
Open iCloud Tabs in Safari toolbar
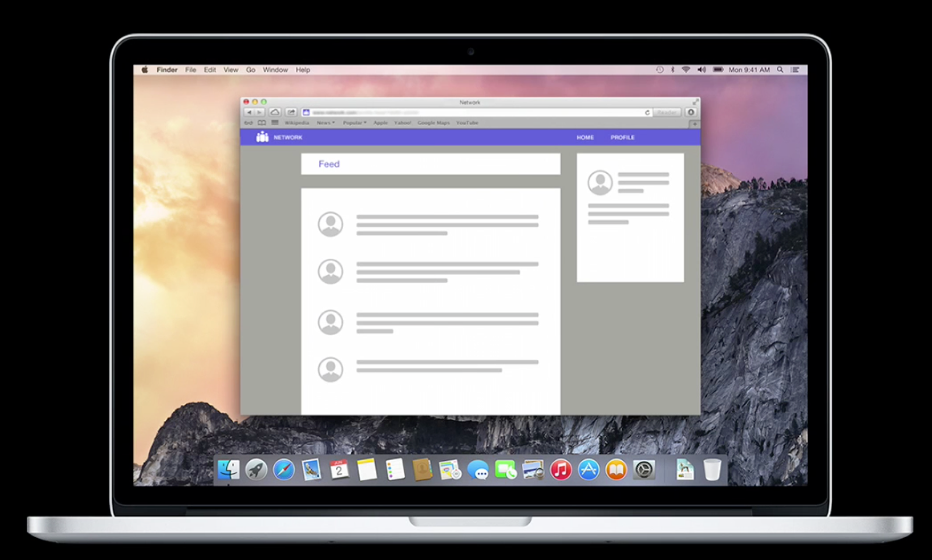(275, 112)
